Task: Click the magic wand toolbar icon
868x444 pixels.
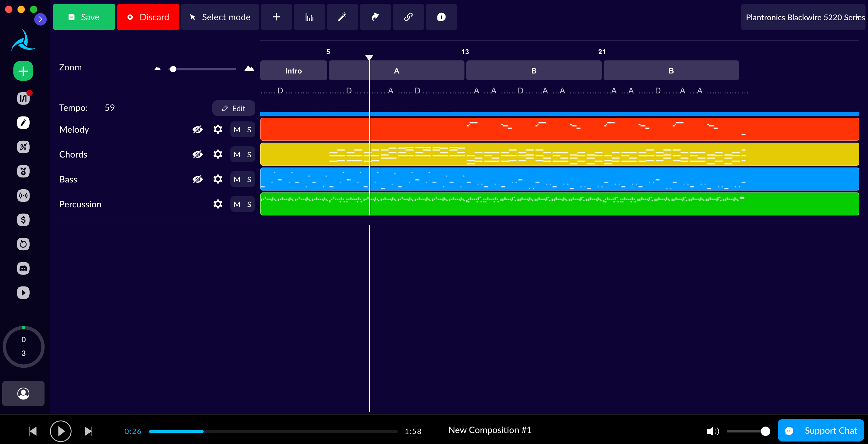Action: pyautogui.click(x=342, y=17)
